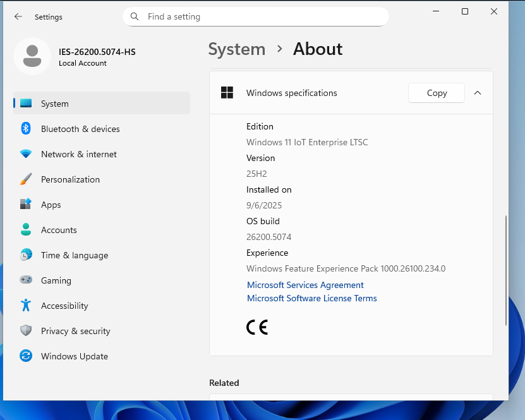This screenshot has width=525, height=420.
Task: Open Accounts settings page
Action: pyautogui.click(x=102, y=230)
